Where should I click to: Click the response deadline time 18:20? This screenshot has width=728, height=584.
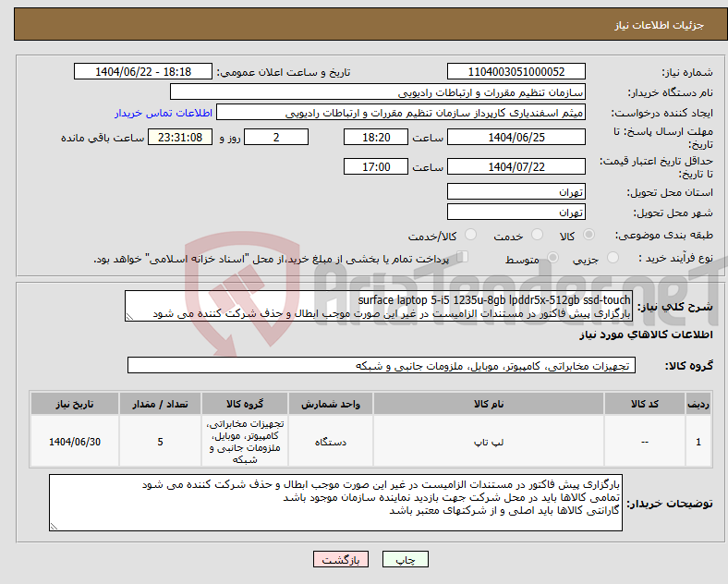(376, 137)
